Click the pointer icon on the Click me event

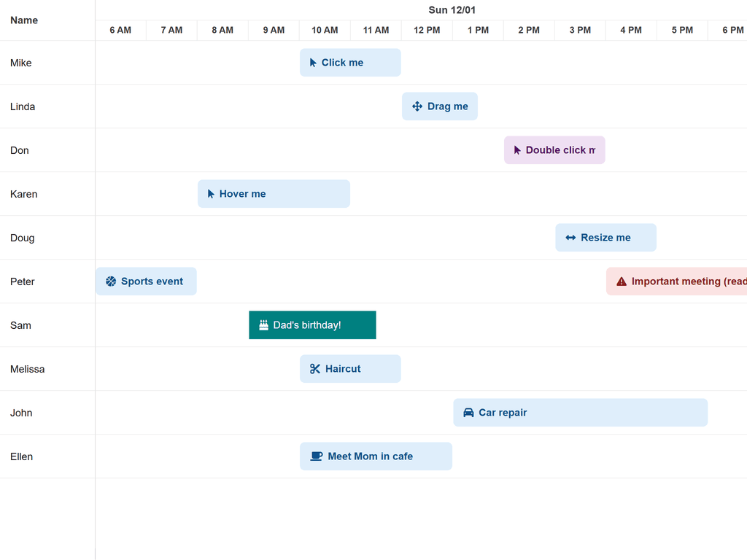pyautogui.click(x=314, y=62)
